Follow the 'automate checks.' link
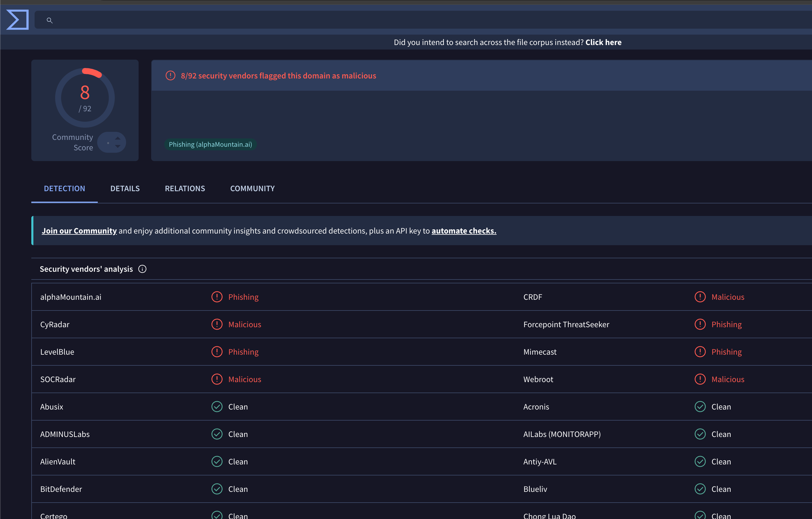The image size is (812, 519). pyautogui.click(x=464, y=231)
